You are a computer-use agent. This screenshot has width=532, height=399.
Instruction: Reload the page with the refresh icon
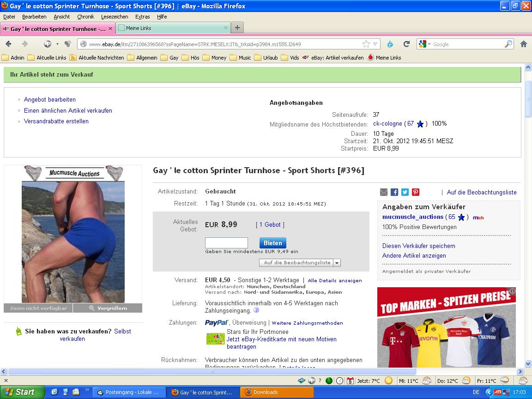(406, 44)
